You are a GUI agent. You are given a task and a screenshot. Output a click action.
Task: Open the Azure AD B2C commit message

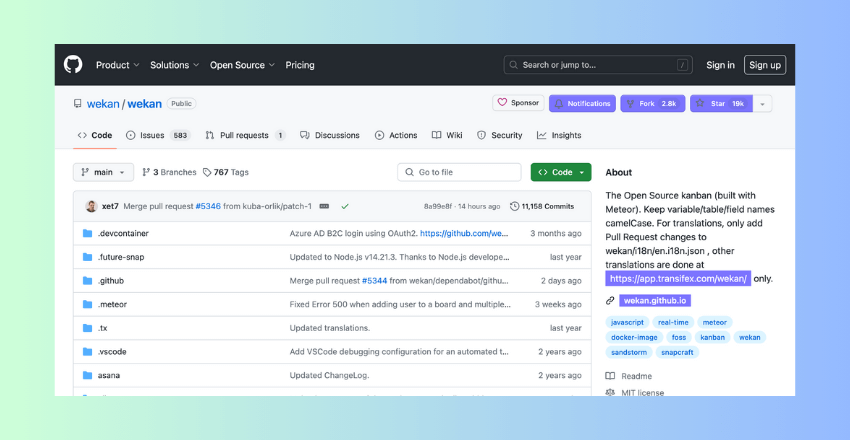coord(353,234)
